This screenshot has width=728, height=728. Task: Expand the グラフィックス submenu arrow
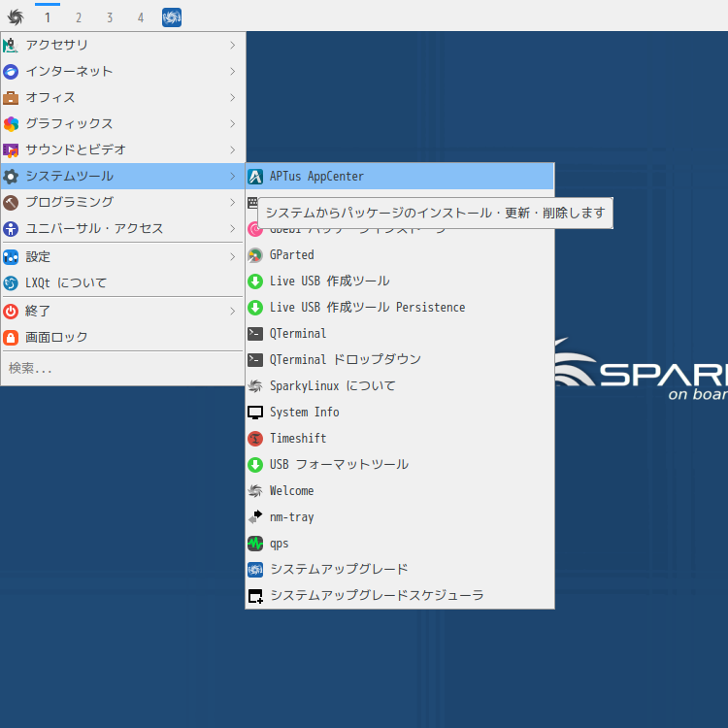233,123
